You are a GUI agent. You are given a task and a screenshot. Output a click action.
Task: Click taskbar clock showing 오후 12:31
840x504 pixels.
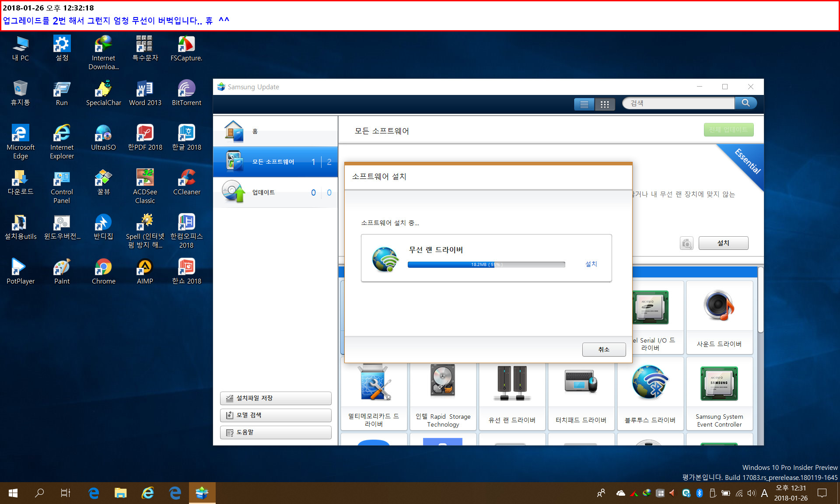pos(791,493)
